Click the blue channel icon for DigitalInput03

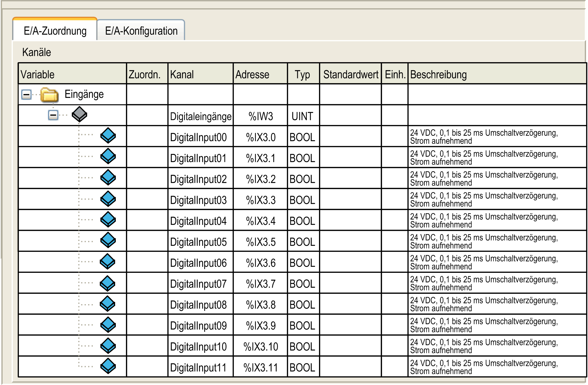tap(108, 199)
